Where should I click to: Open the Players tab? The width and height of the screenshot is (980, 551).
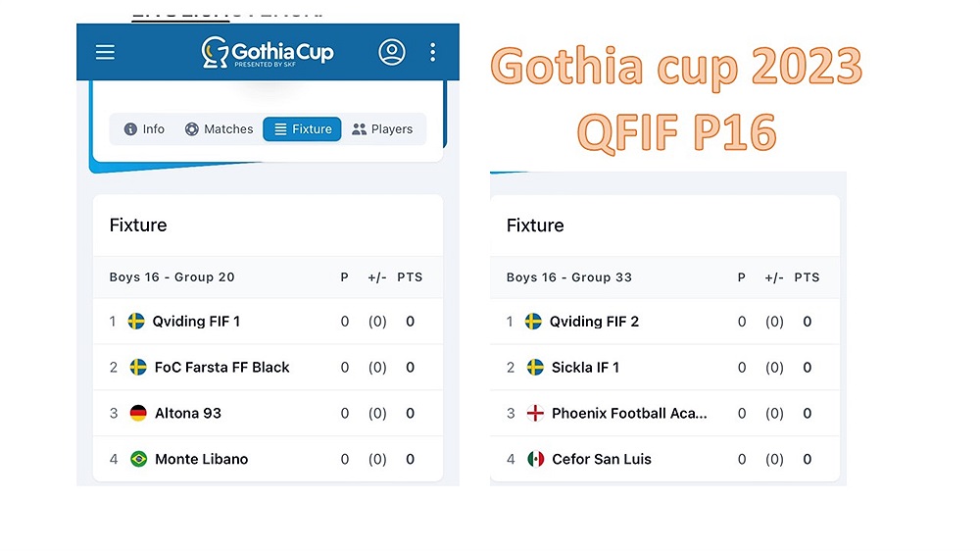coord(382,128)
